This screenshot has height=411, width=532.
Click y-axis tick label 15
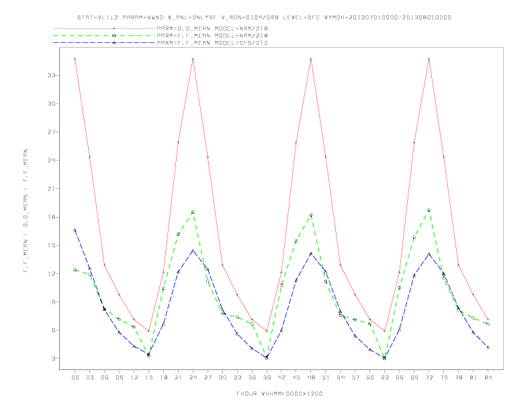(x=51, y=245)
